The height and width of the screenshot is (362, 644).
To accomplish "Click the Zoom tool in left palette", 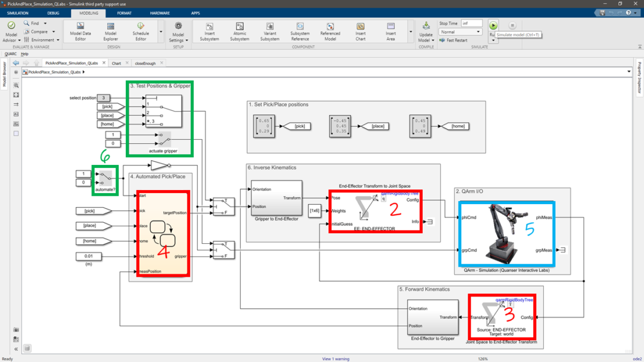I will tap(16, 85).
